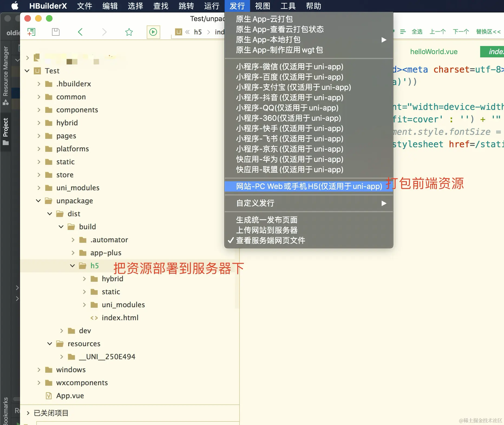Open the App.vue file
The image size is (504, 425).
pyautogui.click(x=70, y=396)
